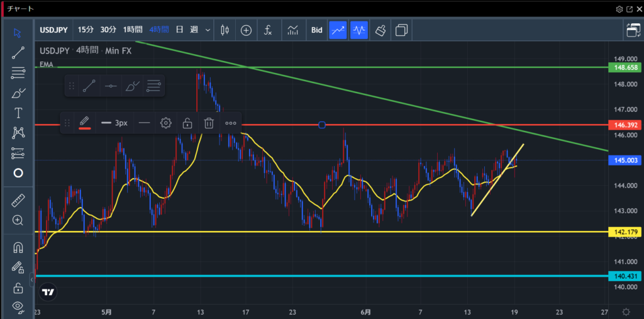Select the circle shape icon tool
Image resolution: width=644 pixels, height=319 pixels.
coord(18,172)
